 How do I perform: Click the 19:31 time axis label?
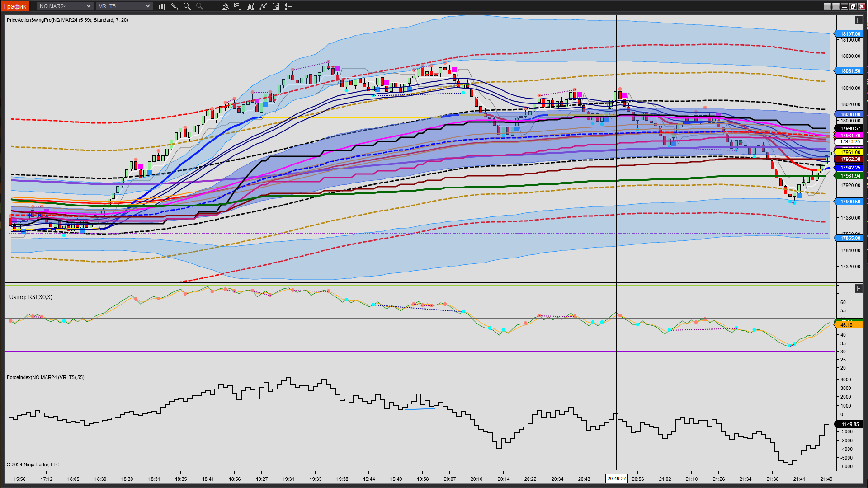click(288, 479)
